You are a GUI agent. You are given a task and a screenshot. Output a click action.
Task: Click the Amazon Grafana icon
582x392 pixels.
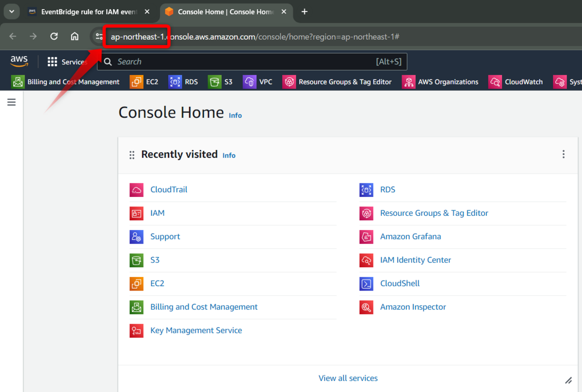coord(366,237)
